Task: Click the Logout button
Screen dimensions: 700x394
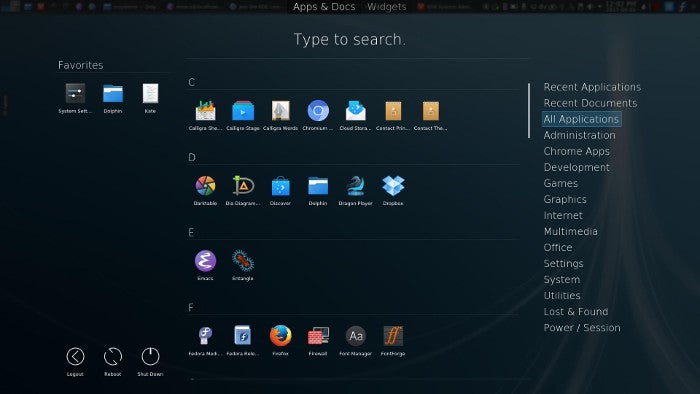Action: pyautogui.click(x=75, y=361)
